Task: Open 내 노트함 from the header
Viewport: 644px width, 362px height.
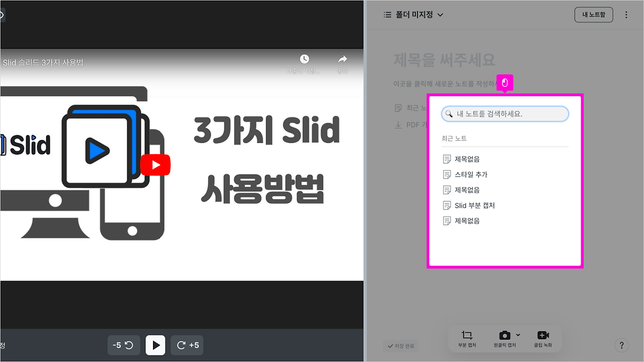Action: click(594, 15)
